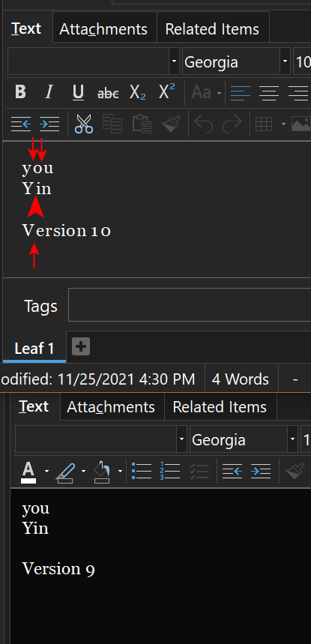Image resolution: width=311 pixels, height=644 pixels.
Task: Click the scissors Cut icon
Action: [84, 124]
